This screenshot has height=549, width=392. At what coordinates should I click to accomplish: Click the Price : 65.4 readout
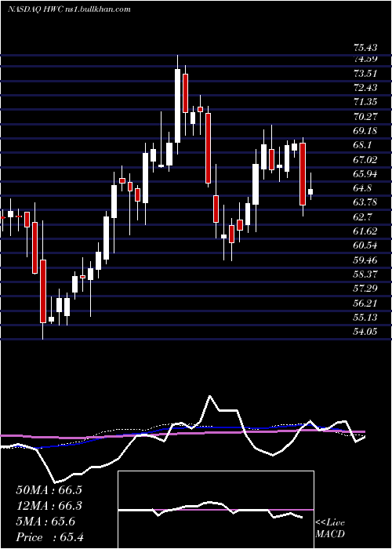50,536
